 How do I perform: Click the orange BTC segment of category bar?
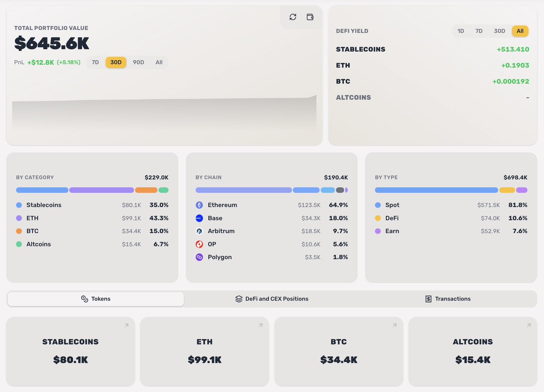click(146, 190)
